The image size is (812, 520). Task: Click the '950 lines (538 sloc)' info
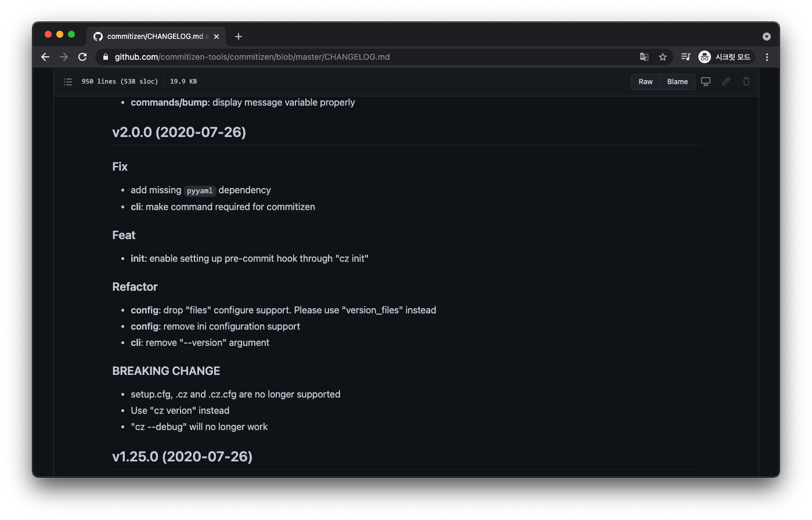tap(120, 82)
